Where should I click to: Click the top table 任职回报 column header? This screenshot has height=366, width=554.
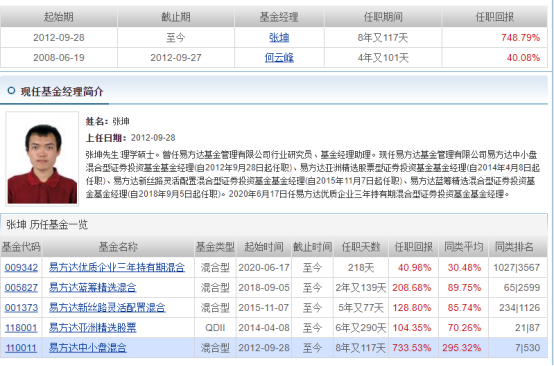[495, 17]
